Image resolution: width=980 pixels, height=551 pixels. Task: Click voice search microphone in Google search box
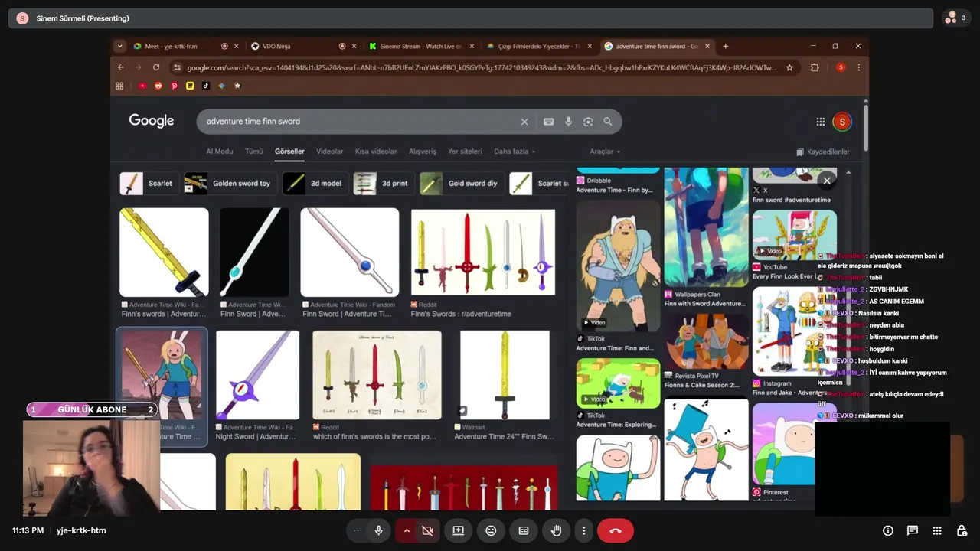[x=568, y=122]
